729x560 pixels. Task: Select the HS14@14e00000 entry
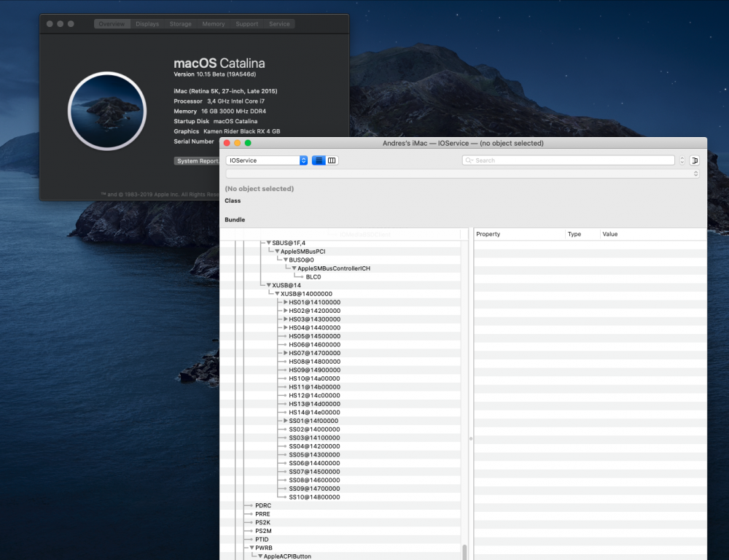[x=314, y=412]
